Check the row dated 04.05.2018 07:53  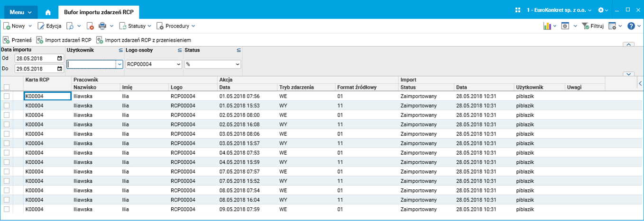pyautogui.click(x=7, y=152)
